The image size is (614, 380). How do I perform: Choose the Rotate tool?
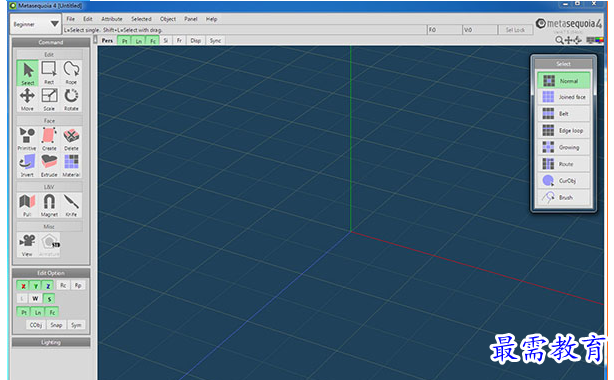[71, 99]
